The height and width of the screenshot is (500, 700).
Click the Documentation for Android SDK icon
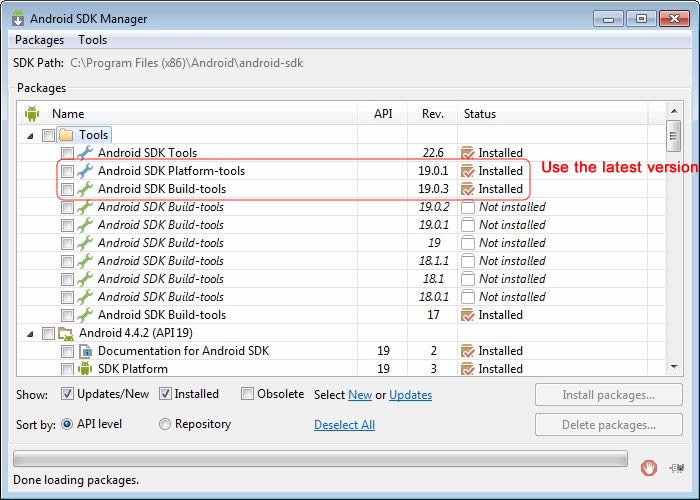coord(85,351)
